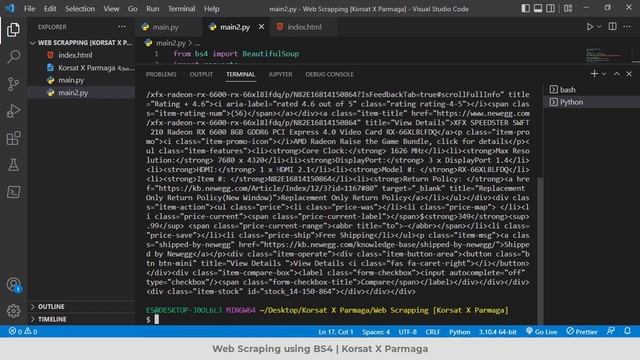This screenshot has height=360, width=640.
Task: Open the Testing flask view
Action: (13, 165)
